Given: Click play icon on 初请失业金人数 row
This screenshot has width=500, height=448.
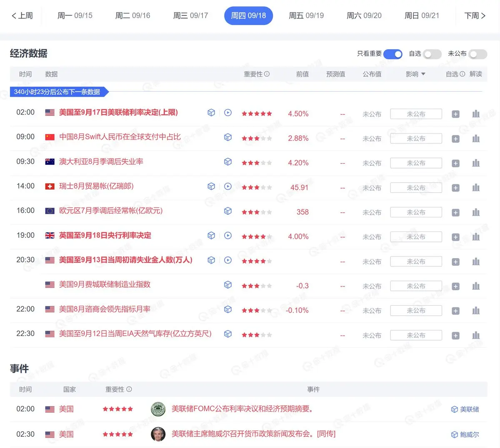Looking at the screenshot, I should pyautogui.click(x=228, y=260).
